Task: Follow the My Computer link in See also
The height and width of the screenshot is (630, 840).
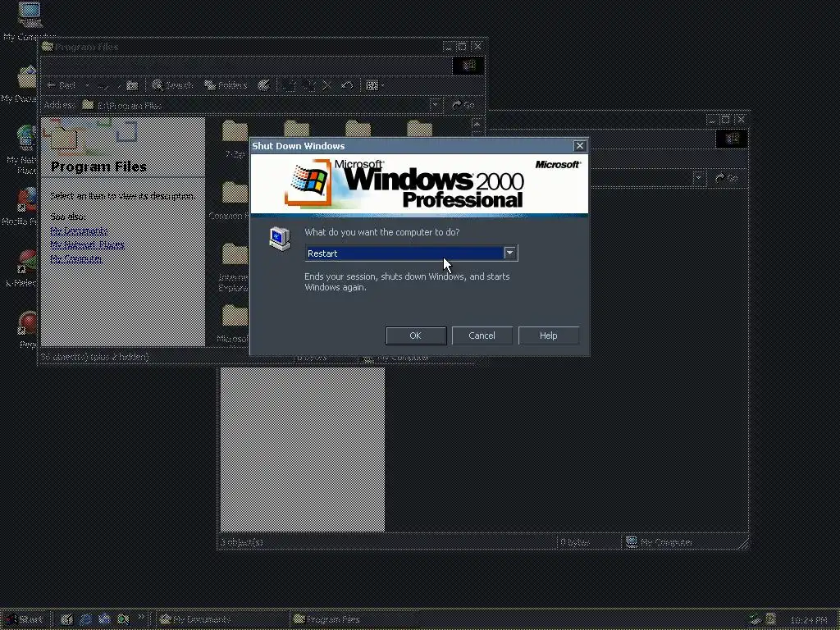Action: coord(76,258)
